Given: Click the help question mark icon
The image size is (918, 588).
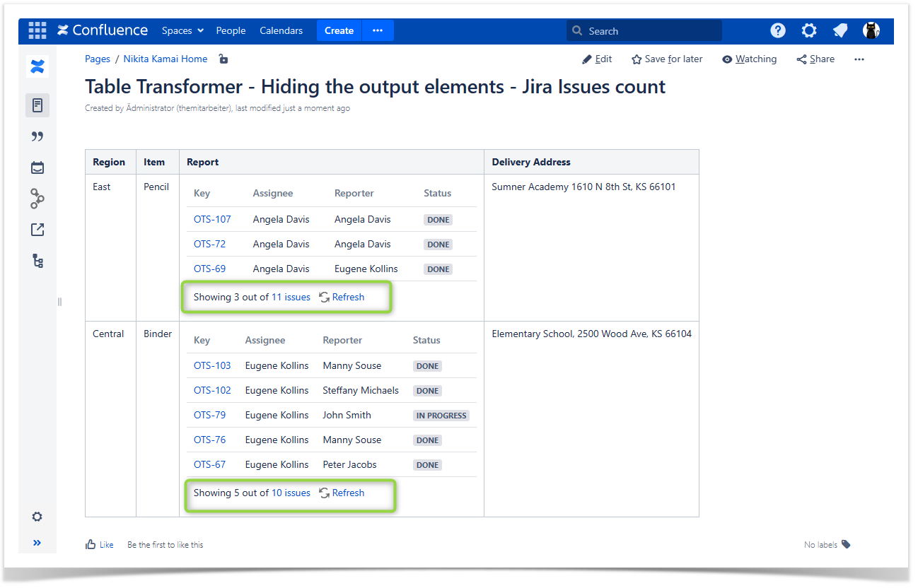Looking at the screenshot, I should pyautogui.click(x=778, y=30).
